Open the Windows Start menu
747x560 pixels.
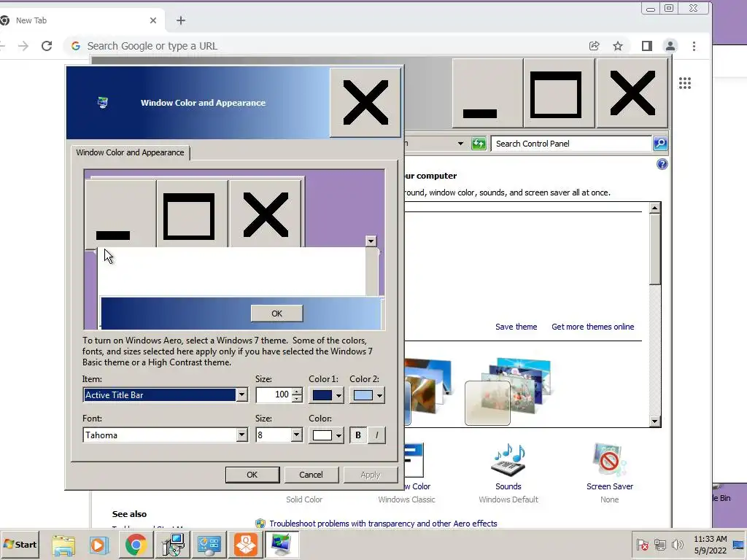pos(20,544)
